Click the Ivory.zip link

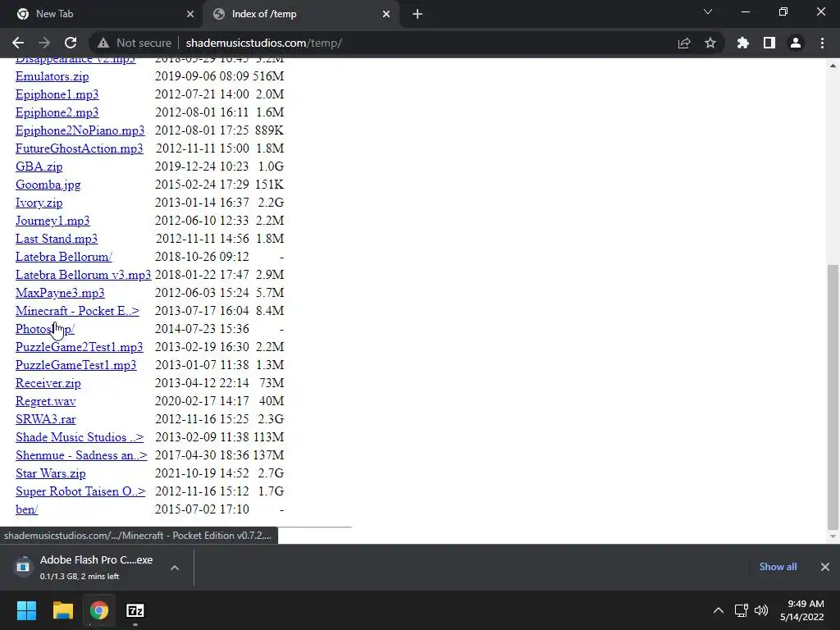(39, 203)
